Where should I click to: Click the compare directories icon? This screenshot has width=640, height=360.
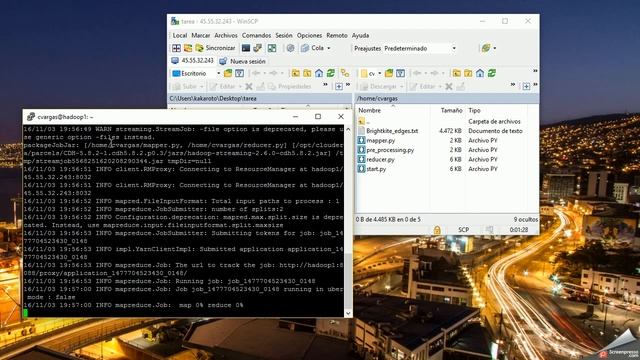tap(188, 48)
